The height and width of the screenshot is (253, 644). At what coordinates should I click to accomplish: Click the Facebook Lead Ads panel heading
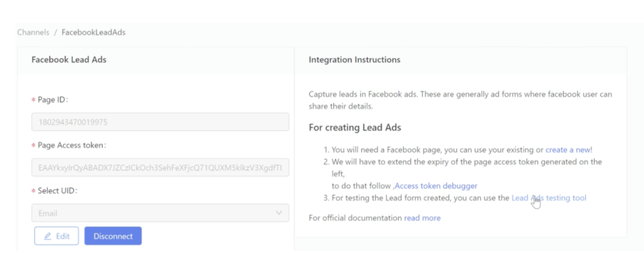tap(69, 60)
